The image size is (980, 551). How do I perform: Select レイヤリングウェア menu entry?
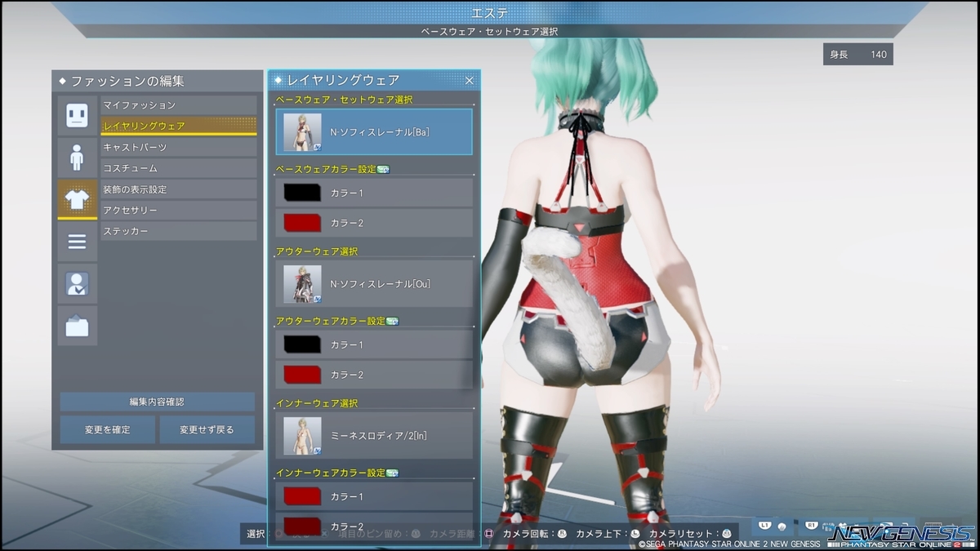pyautogui.click(x=179, y=127)
